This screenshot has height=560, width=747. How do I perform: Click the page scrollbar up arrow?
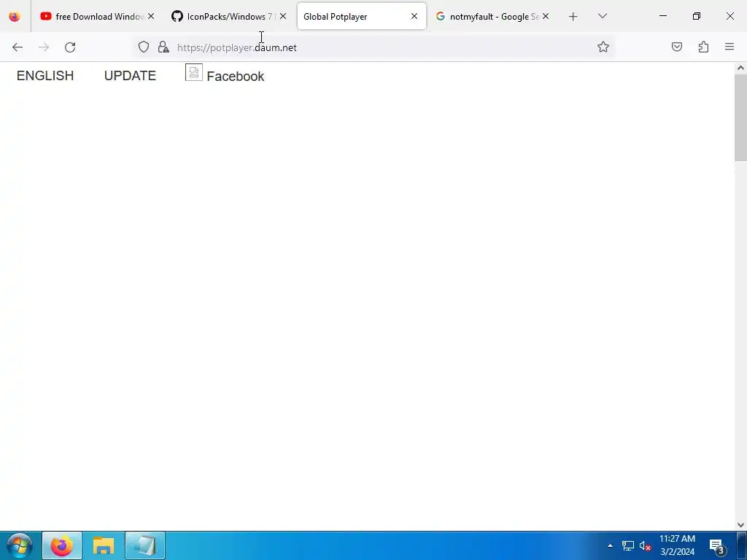click(740, 68)
